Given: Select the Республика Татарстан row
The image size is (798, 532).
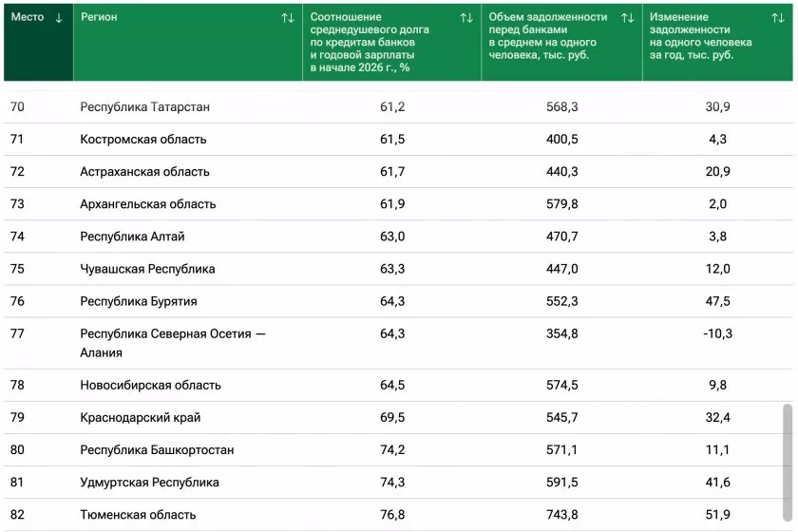Looking at the screenshot, I should click(x=144, y=107).
